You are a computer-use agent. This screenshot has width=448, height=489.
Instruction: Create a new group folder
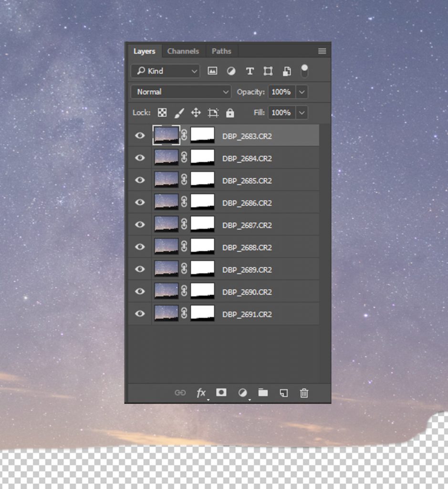click(262, 393)
